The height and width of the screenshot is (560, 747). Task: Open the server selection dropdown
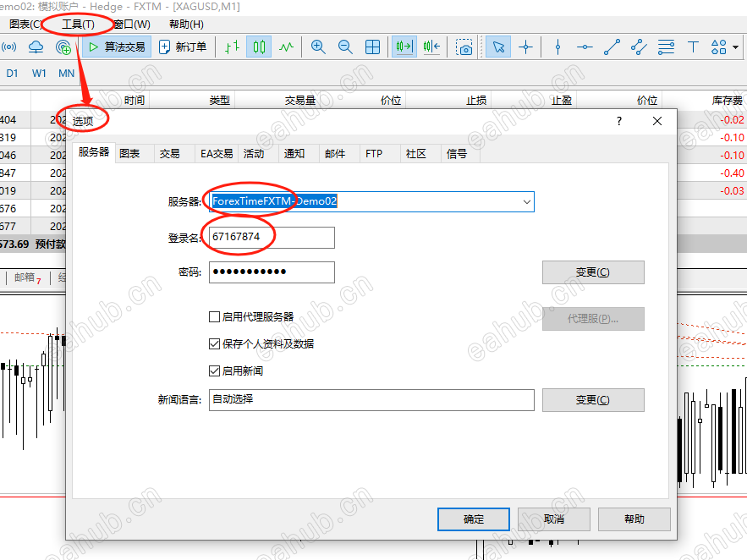click(x=526, y=201)
